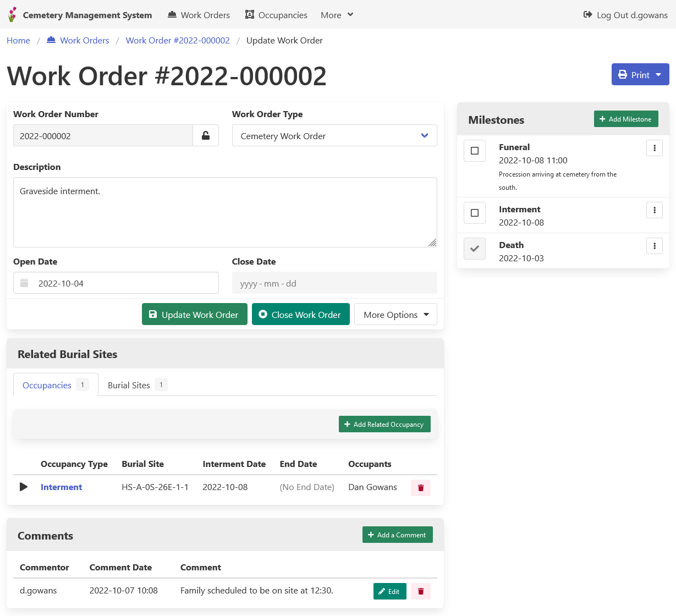Expand the Interment occupancy row triangle
676x616 pixels.
coord(24,487)
